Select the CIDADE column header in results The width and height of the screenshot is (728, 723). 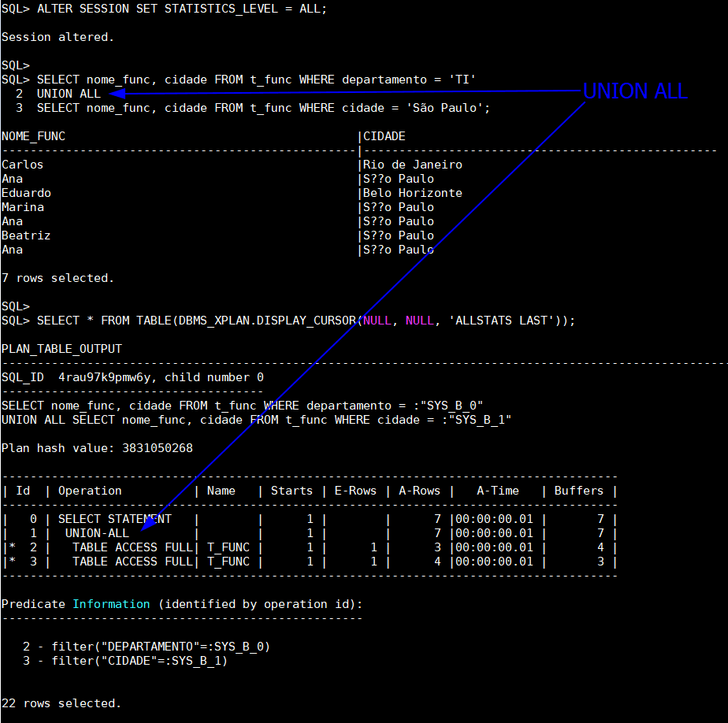pos(384,136)
